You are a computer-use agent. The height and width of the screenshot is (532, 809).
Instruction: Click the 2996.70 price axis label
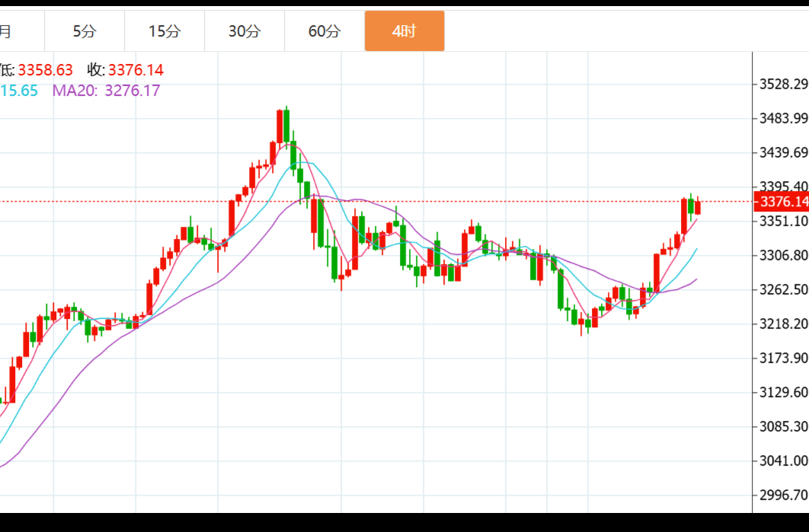pyautogui.click(x=783, y=495)
